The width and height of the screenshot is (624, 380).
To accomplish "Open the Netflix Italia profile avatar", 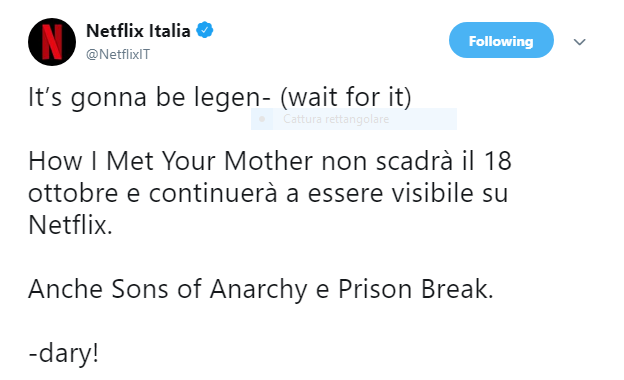I will [x=52, y=42].
